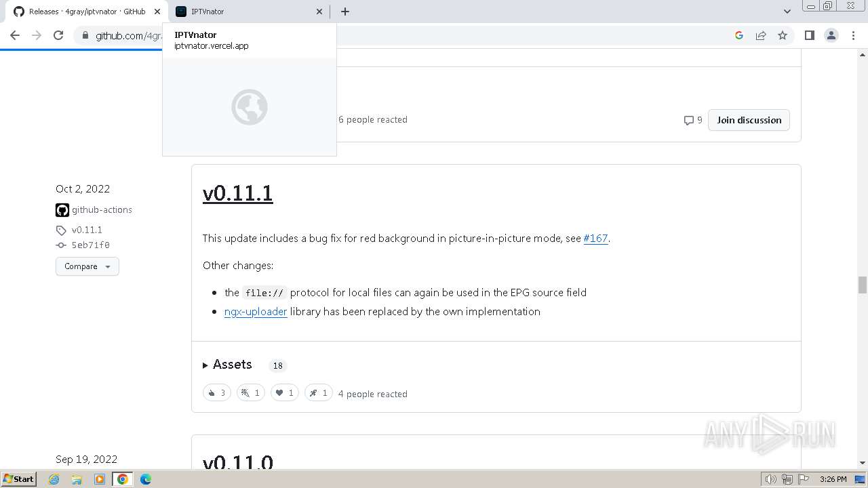
Task: Open File Explorer from taskbar
Action: pos(77,479)
